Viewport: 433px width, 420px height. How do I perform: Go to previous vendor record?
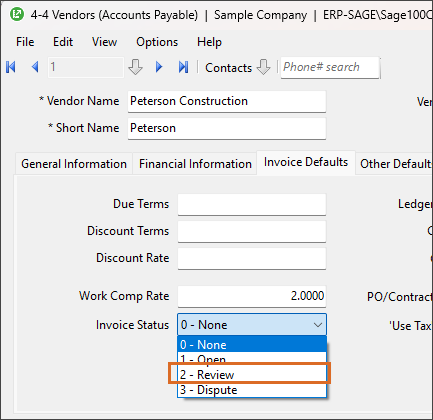[x=35, y=67]
